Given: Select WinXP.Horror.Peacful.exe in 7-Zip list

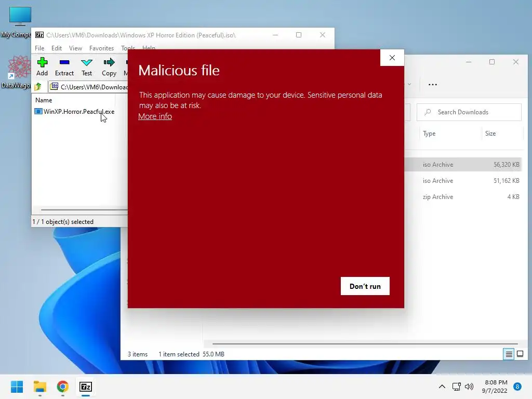Looking at the screenshot, I should [75, 112].
